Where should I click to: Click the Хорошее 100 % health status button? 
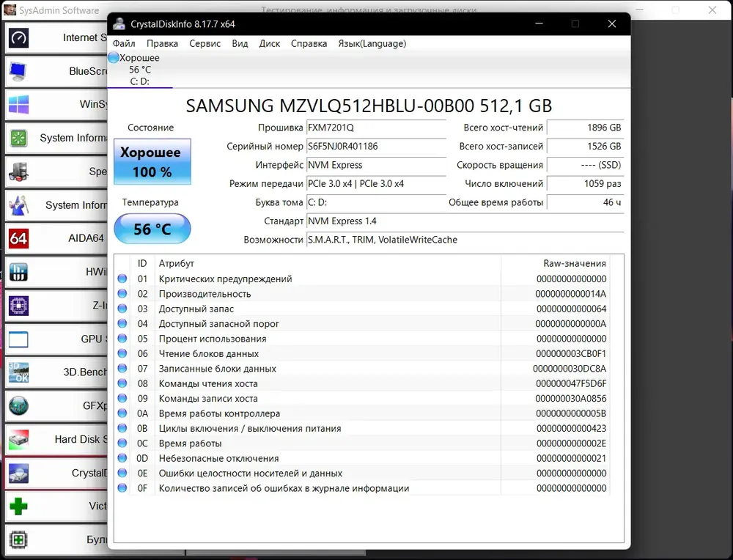[151, 162]
